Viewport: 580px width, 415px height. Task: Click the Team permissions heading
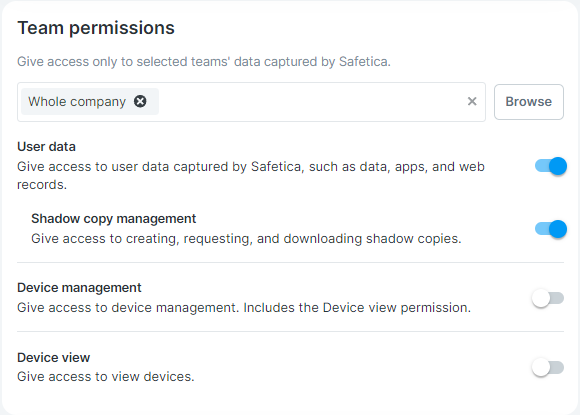pyautogui.click(x=96, y=28)
